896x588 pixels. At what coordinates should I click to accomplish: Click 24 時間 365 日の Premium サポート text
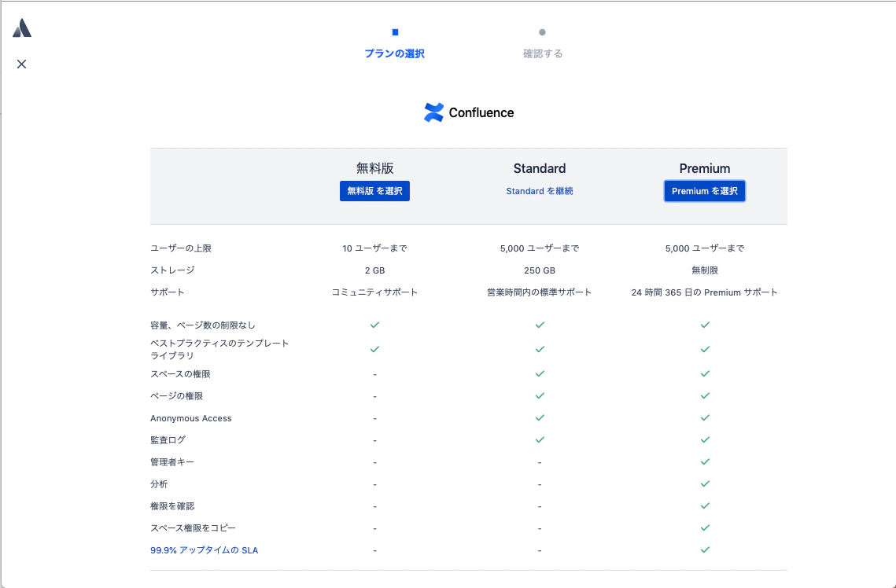[705, 292]
